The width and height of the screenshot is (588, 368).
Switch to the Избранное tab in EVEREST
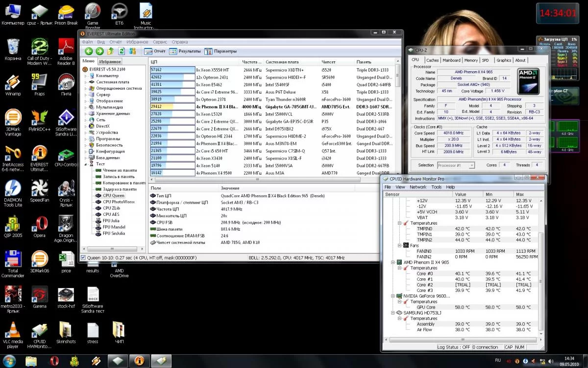[x=110, y=61]
